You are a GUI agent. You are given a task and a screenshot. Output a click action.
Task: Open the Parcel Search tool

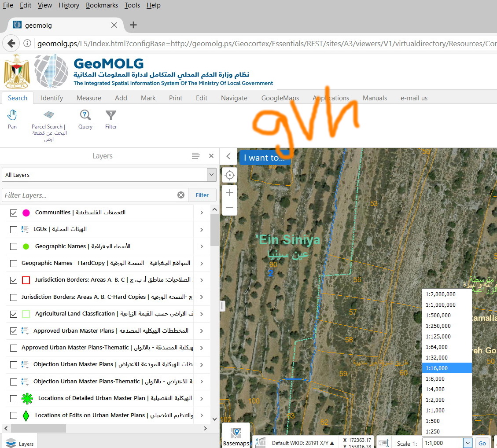[49, 126]
